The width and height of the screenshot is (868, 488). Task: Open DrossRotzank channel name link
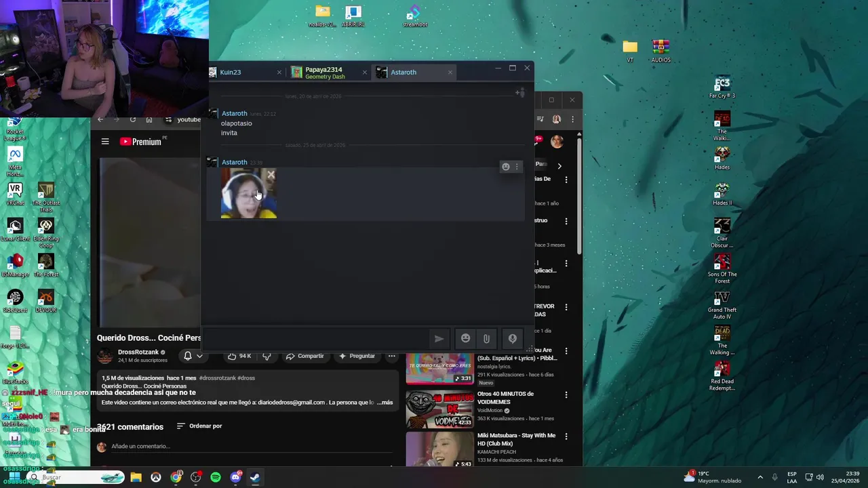(x=138, y=352)
